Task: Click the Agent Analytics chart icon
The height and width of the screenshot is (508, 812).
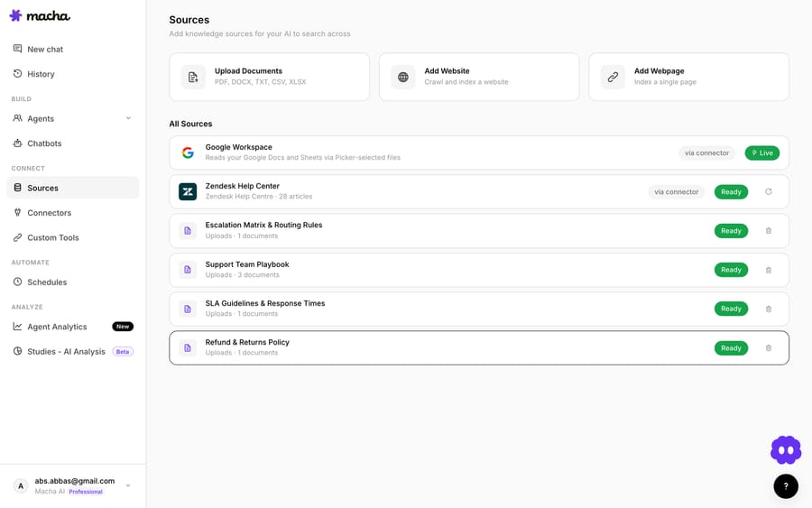Action: point(18,327)
